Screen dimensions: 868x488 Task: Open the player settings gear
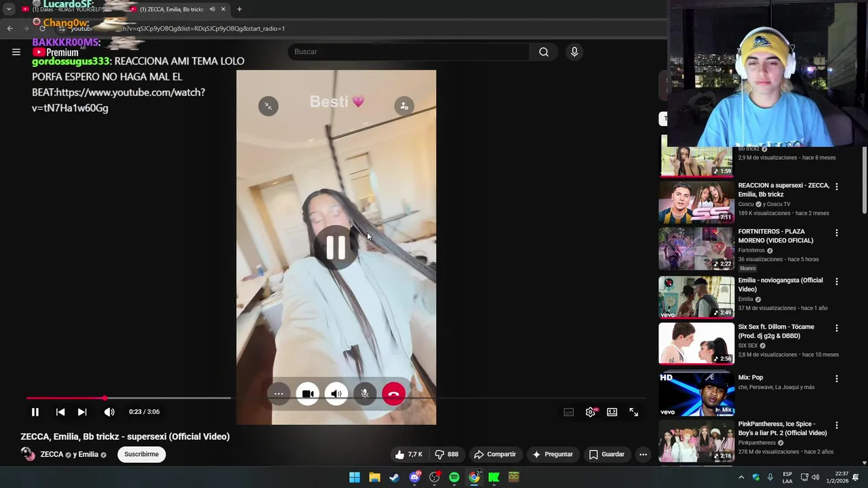tap(591, 412)
